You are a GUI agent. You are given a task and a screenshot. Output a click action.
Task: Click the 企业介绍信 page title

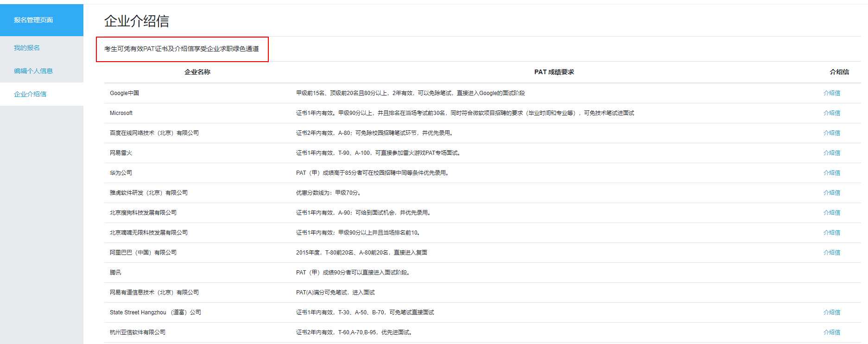[x=137, y=21]
